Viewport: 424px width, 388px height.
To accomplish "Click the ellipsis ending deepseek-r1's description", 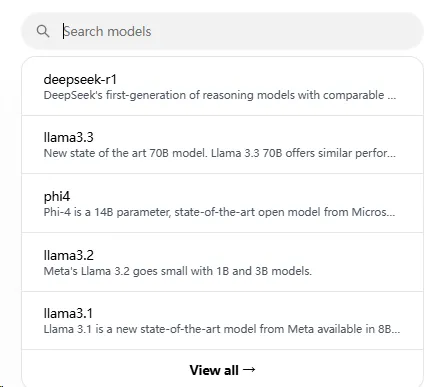I will click(392, 98).
